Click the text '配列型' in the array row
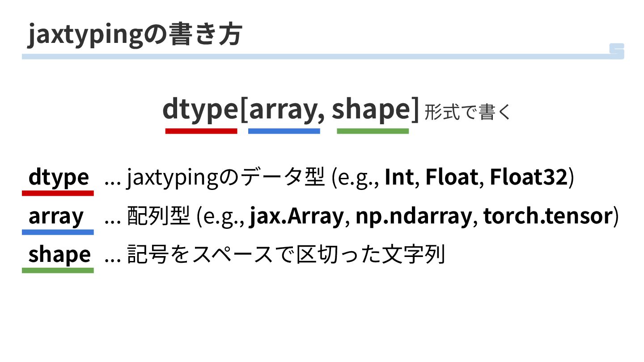The height and width of the screenshot is (362, 644). (x=159, y=216)
